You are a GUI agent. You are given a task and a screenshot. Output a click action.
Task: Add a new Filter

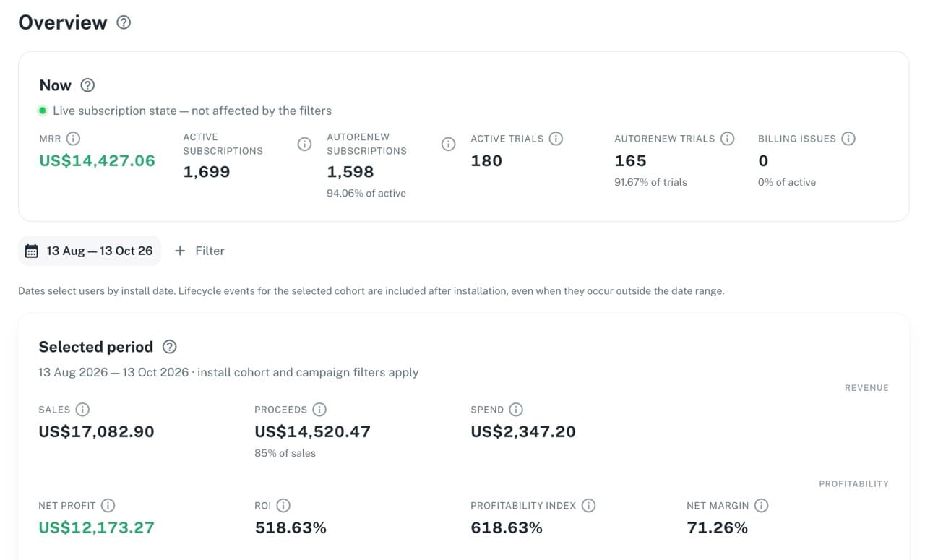pyautogui.click(x=200, y=251)
